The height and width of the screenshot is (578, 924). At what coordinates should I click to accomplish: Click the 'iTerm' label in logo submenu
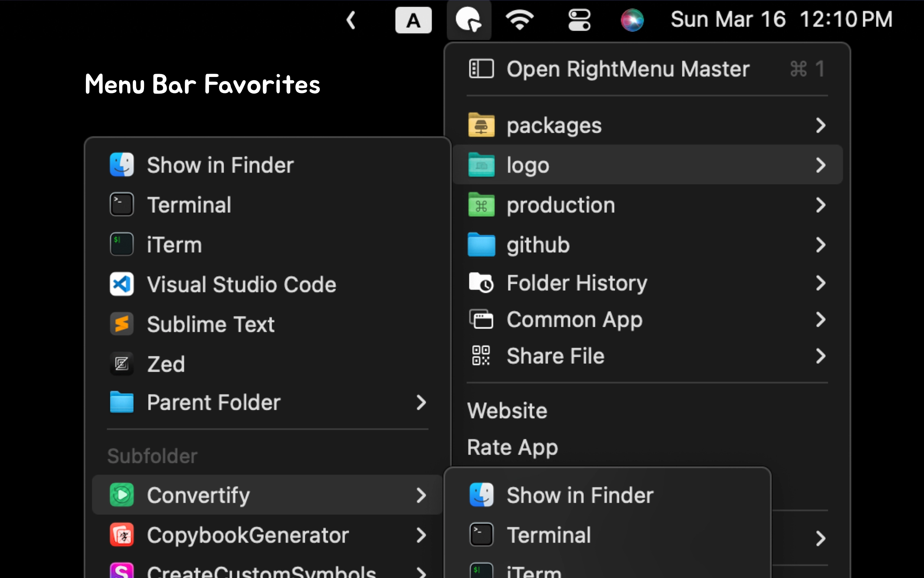click(x=174, y=245)
